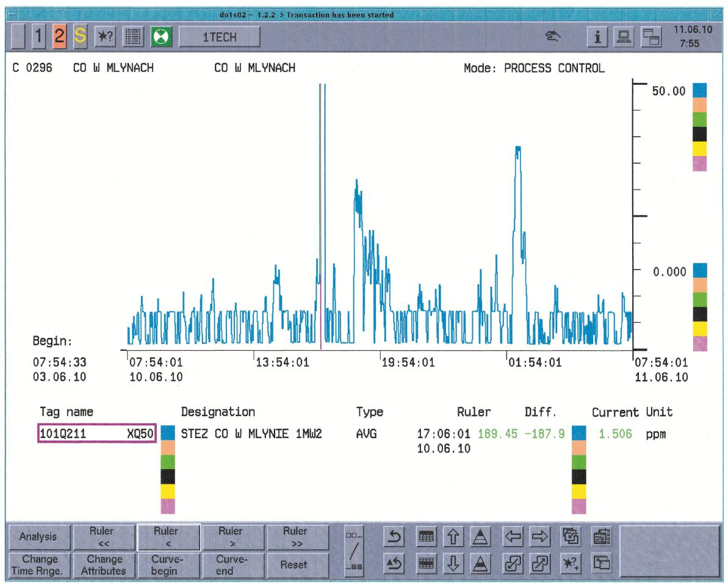This screenshot has width=728, height=585.
Task: Click the Analysis button
Action: tap(39, 537)
